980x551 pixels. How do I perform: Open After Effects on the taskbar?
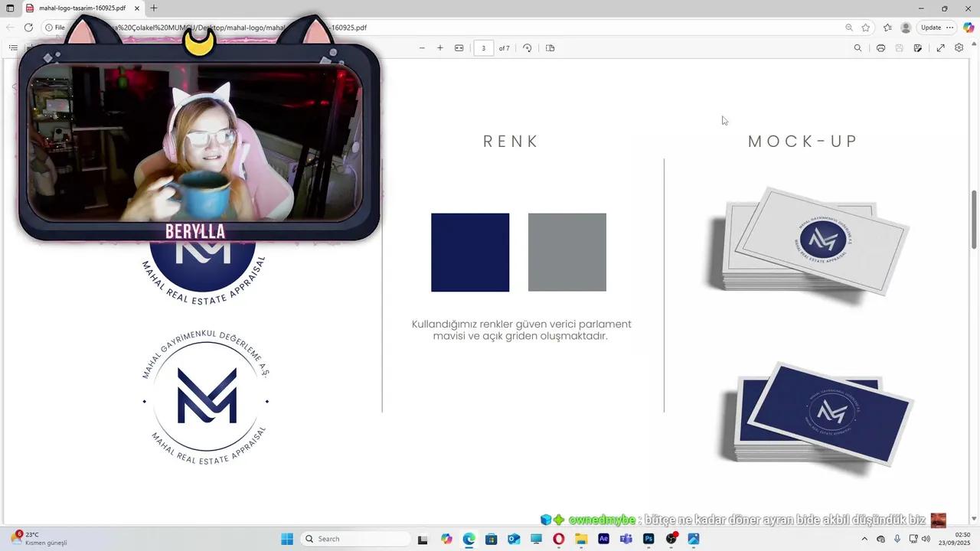604,539
